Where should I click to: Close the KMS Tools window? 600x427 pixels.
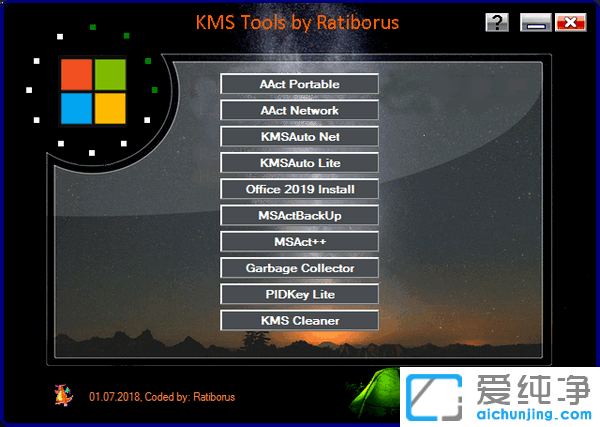(x=570, y=23)
